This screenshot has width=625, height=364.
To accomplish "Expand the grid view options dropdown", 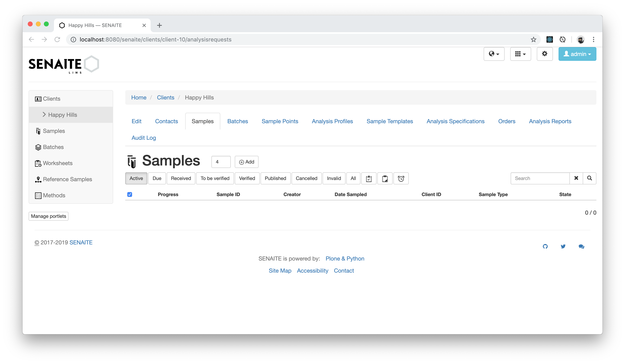I will pyautogui.click(x=520, y=54).
